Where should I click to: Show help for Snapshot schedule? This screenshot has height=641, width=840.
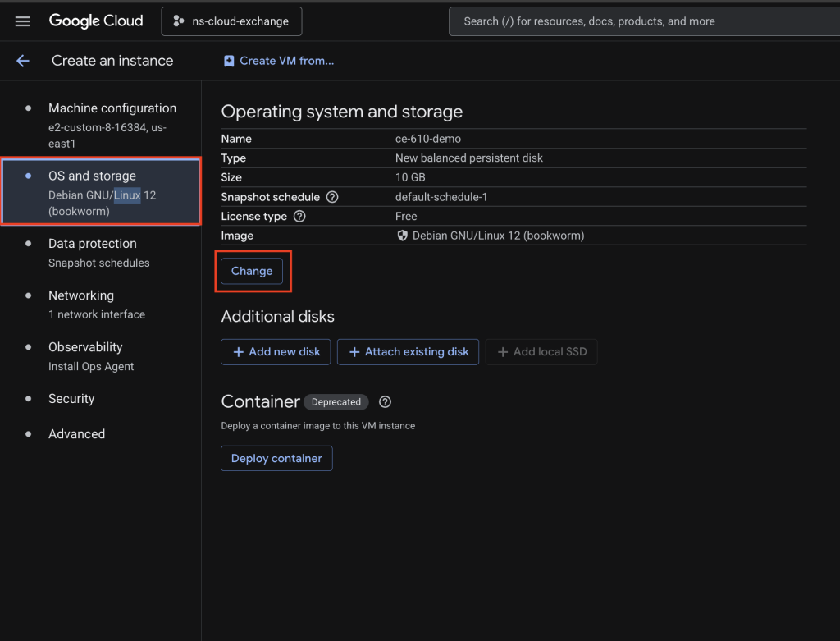pos(332,197)
